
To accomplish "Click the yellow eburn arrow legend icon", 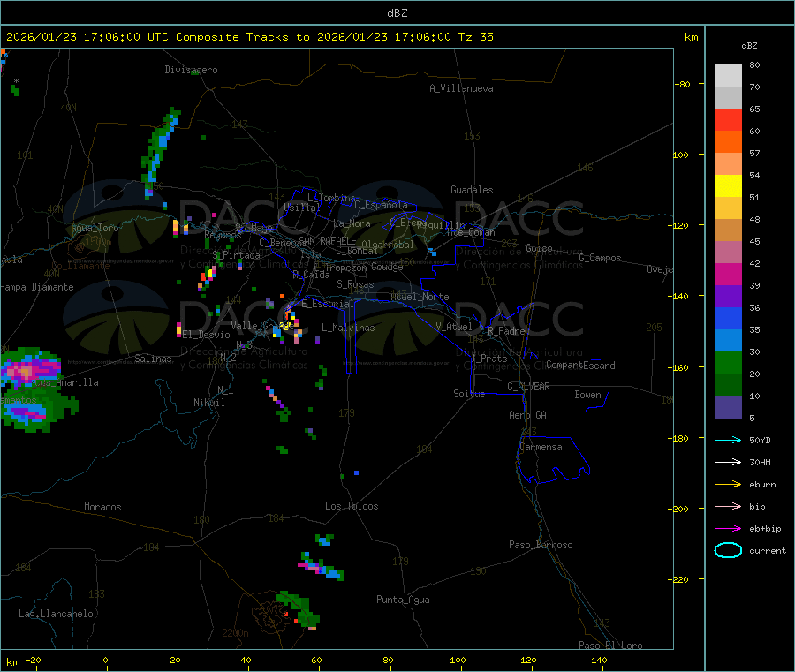I will pos(728,485).
